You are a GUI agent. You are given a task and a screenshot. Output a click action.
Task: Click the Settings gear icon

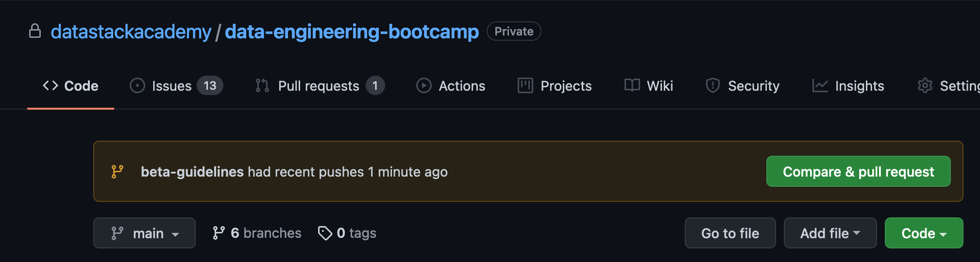[925, 86]
